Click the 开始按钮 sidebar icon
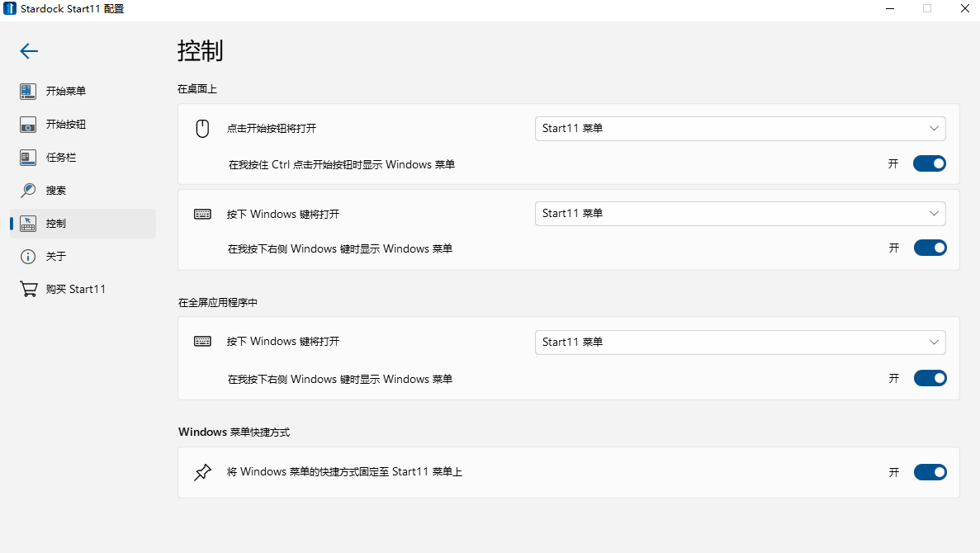 click(x=27, y=125)
